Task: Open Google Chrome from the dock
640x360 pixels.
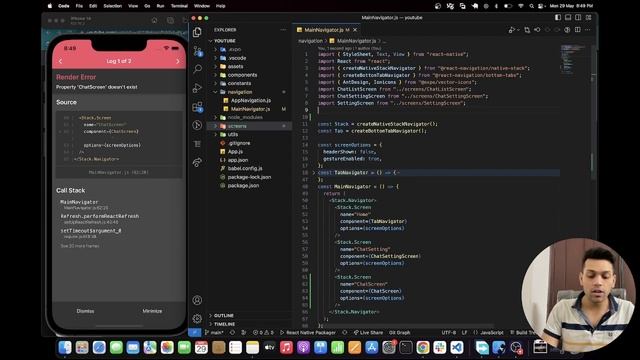Action: [423, 347]
